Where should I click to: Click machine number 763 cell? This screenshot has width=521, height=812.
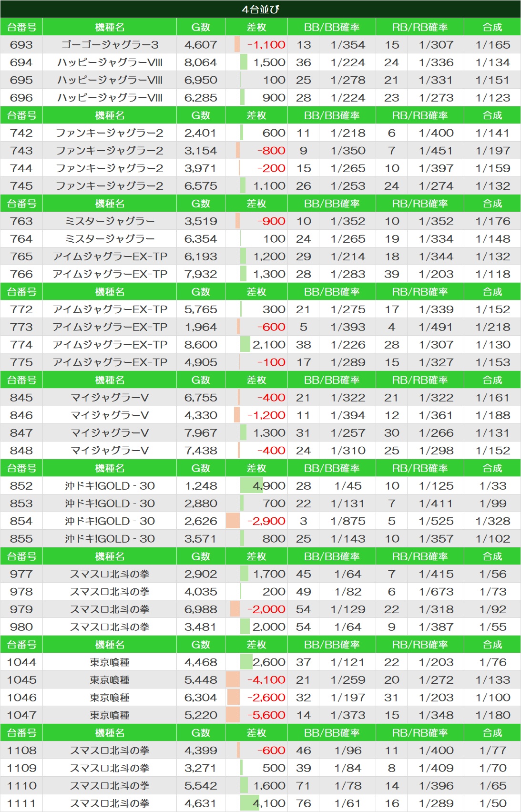[x=21, y=221]
